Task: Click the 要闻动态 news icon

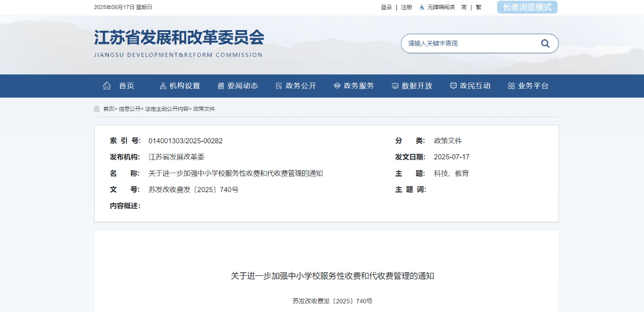Action: [x=221, y=86]
